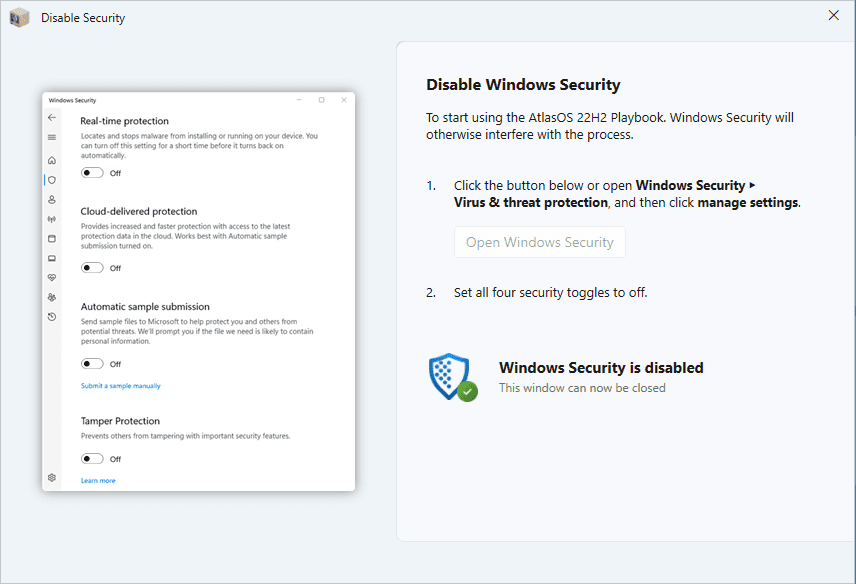Viewport: 856px width, 584px height.
Task: Open the settings gear in the sidebar
Action: point(52,477)
